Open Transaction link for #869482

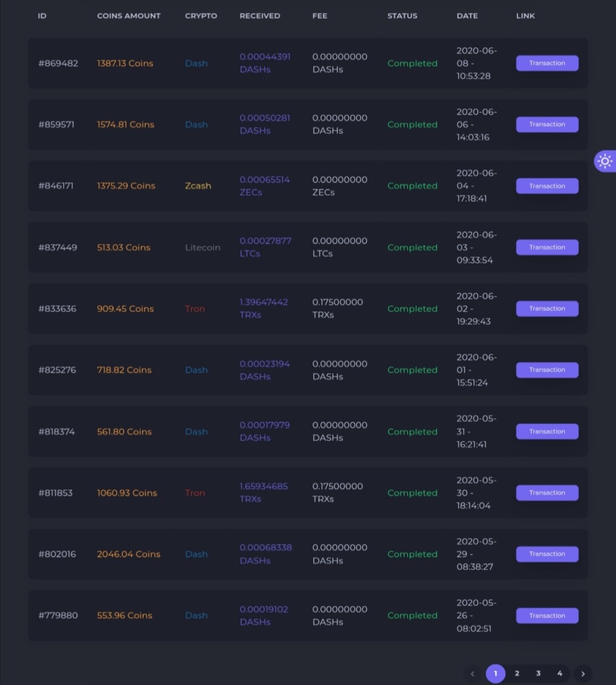pyautogui.click(x=547, y=63)
